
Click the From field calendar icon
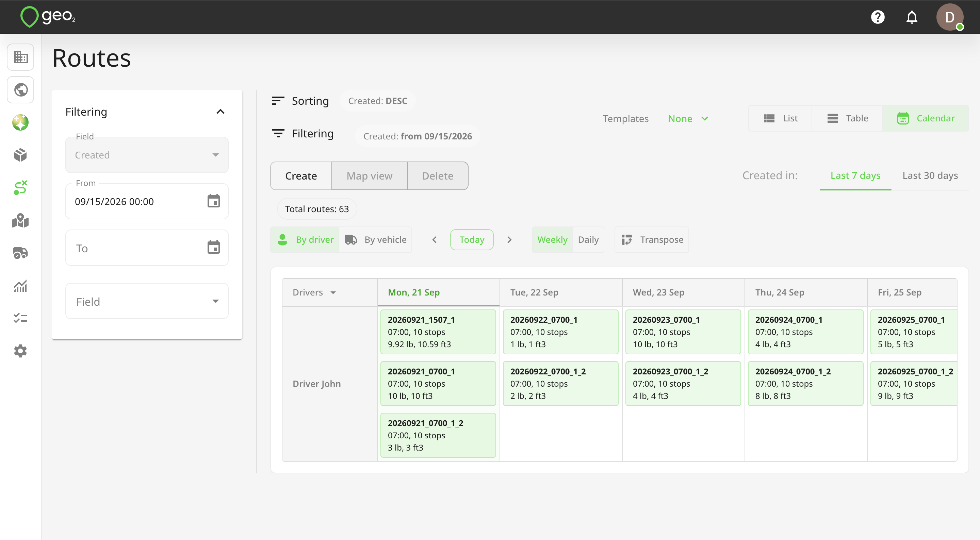[213, 201]
